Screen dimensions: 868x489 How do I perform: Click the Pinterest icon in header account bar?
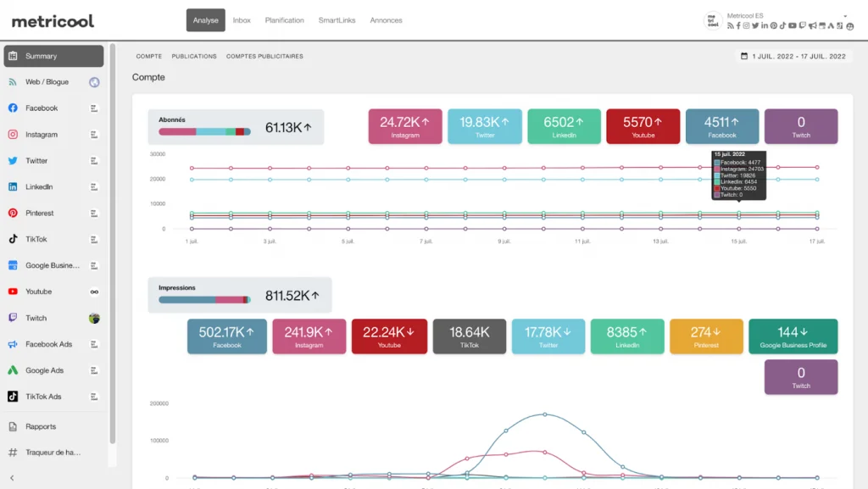(774, 26)
